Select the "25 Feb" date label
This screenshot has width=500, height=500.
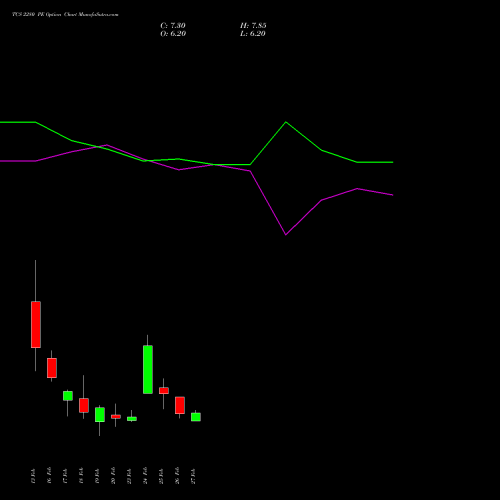point(161,475)
